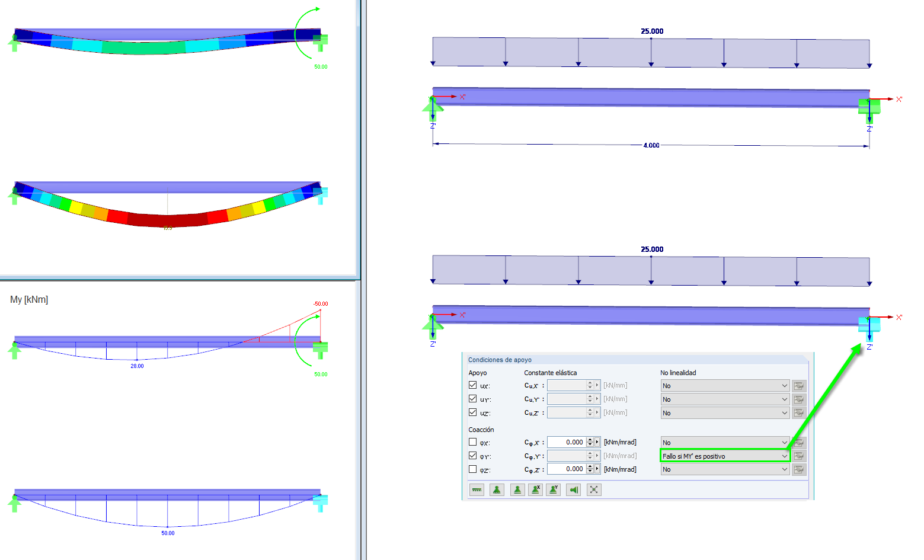The width and height of the screenshot is (924, 560).
Task: Click the 'Constante elástica' column heading
Action: tap(551, 373)
